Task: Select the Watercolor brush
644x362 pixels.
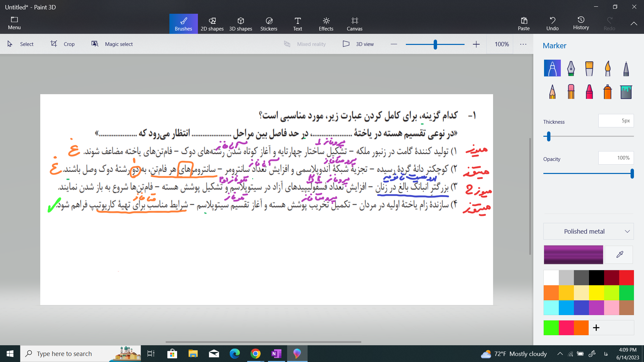Action: coord(607,68)
